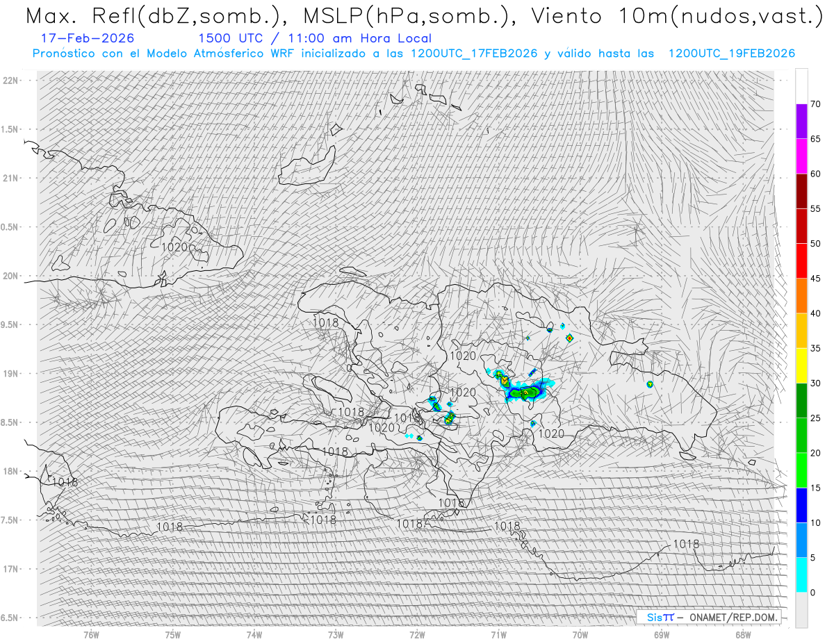Click the '1200UTC_17FEB2026' initialization timestamp
Screen dimensions: 834x644
pyautogui.click(x=474, y=53)
